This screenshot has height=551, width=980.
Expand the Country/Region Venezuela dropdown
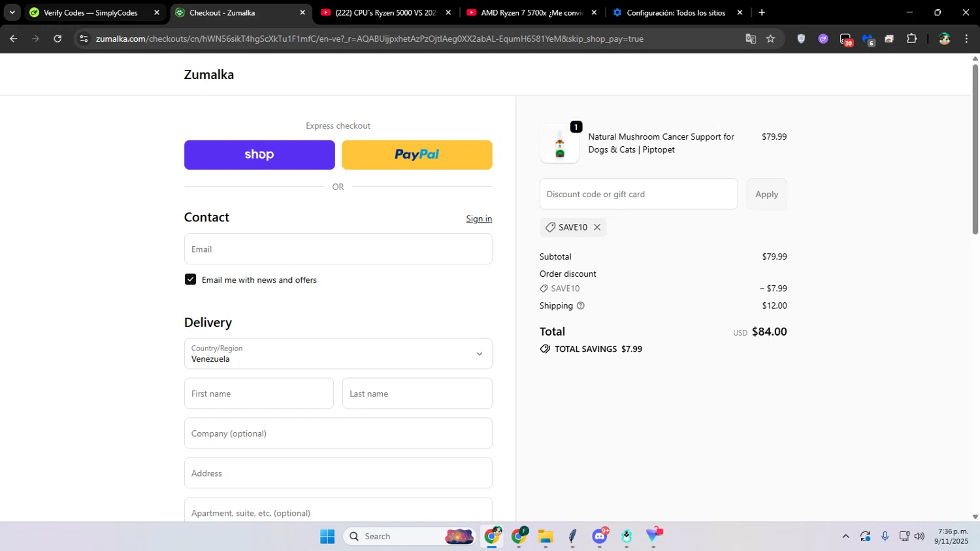click(338, 354)
